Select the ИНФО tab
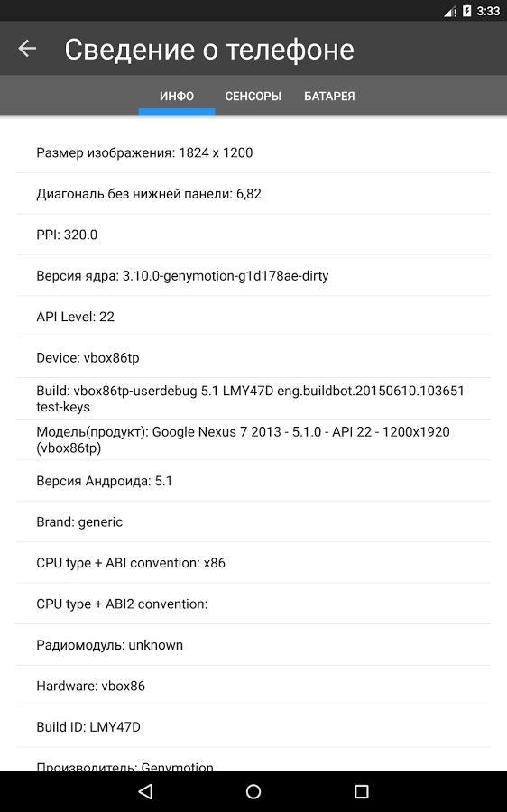Screen dimensions: 507x812 [177, 97]
